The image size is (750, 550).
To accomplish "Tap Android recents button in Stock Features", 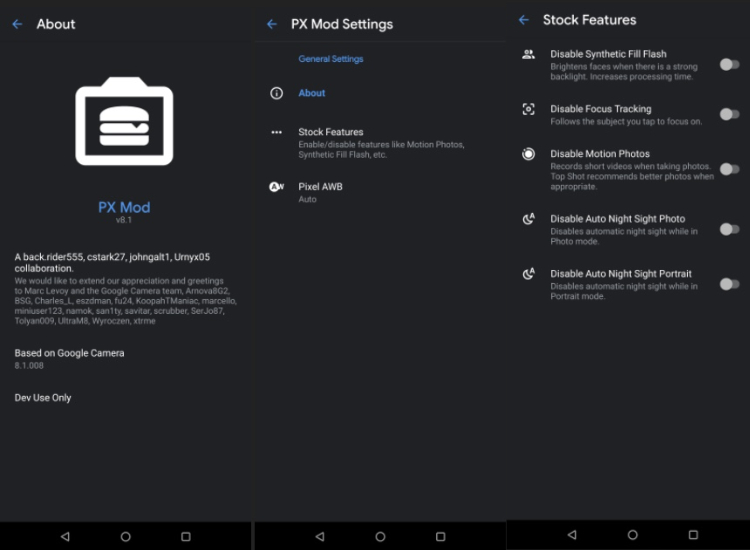I will pyautogui.click(x=693, y=535).
